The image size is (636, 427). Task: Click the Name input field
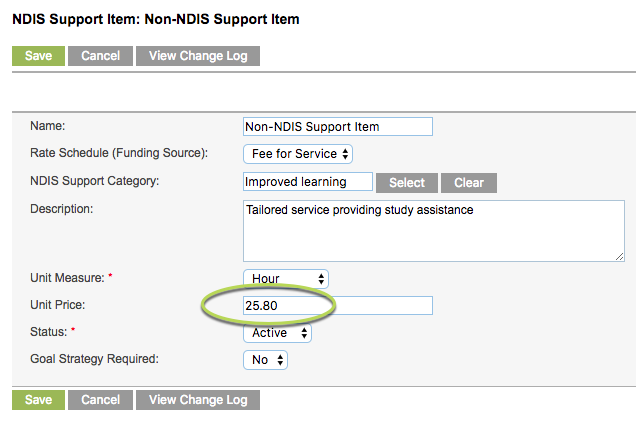338,127
